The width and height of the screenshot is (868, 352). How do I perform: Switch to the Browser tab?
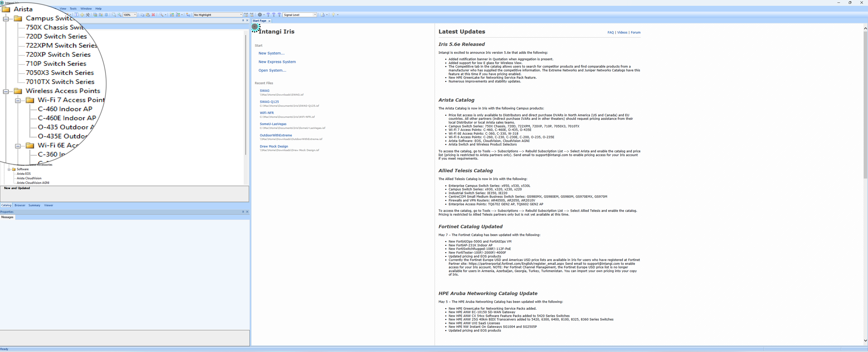20,205
